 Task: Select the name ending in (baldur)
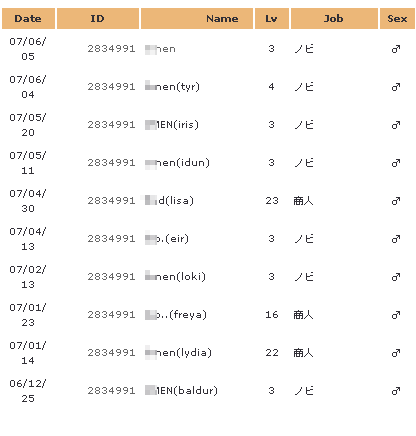tap(181, 391)
